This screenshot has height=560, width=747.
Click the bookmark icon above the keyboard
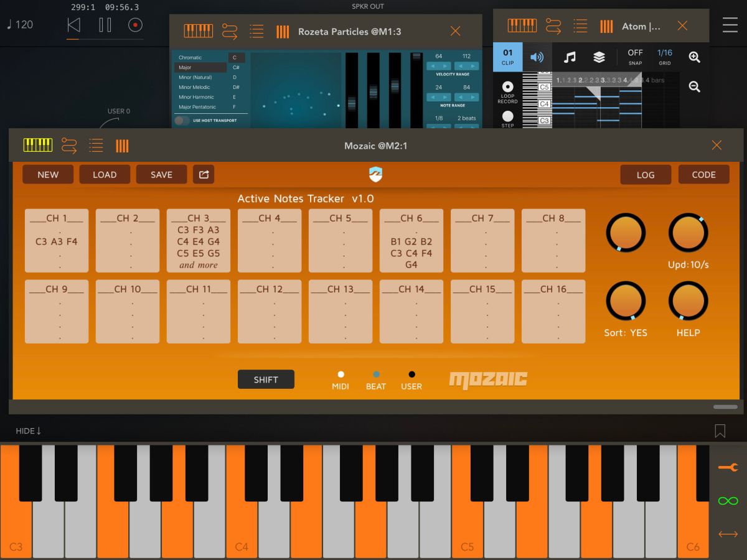click(720, 431)
